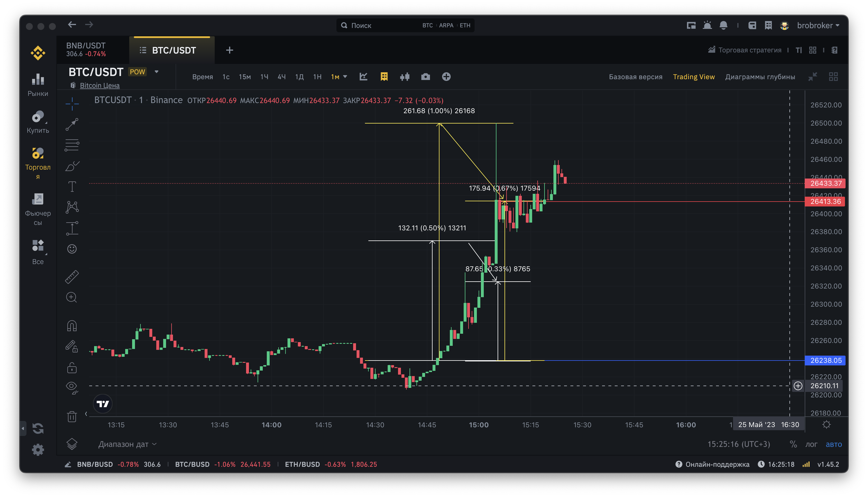Screen dimensions: 868x497
Task: Click the 26238.05 blue price line label
Action: (825, 361)
